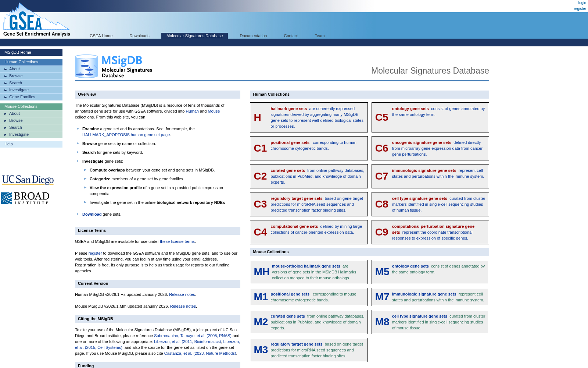Open Investigate under Human Collections
The height and width of the screenshot is (368, 588).
coord(31,90)
